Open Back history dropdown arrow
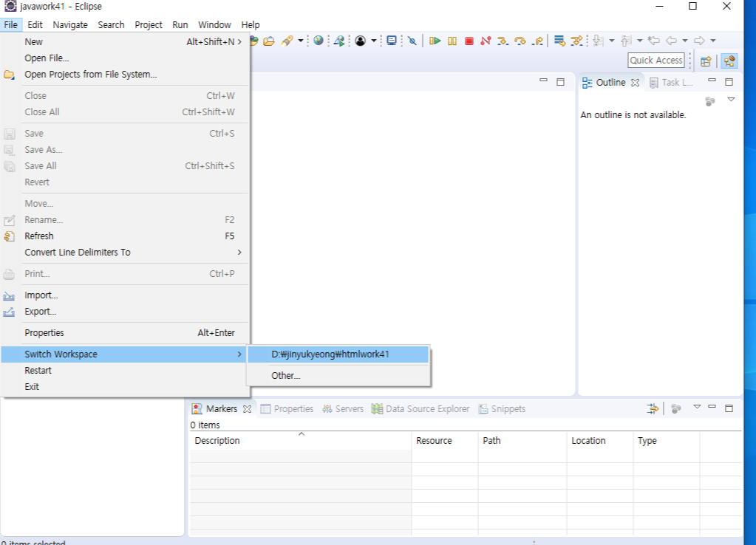Viewport: 756px width, 545px height. 684,41
